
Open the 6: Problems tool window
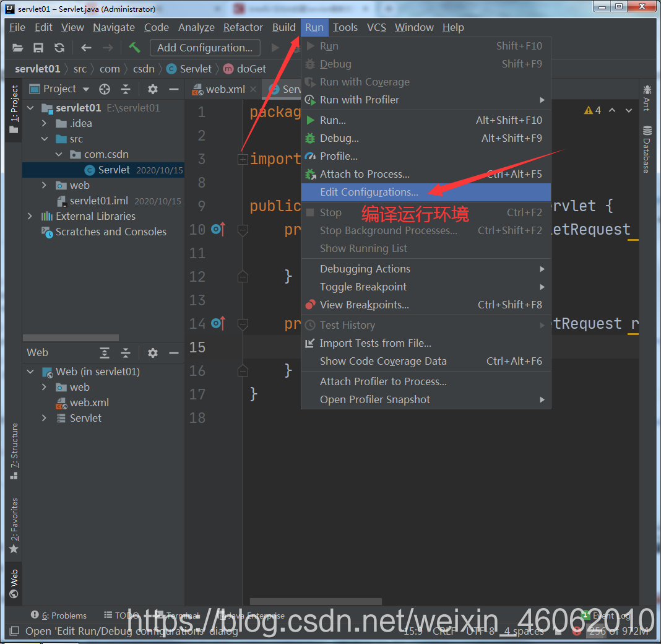pyautogui.click(x=59, y=616)
